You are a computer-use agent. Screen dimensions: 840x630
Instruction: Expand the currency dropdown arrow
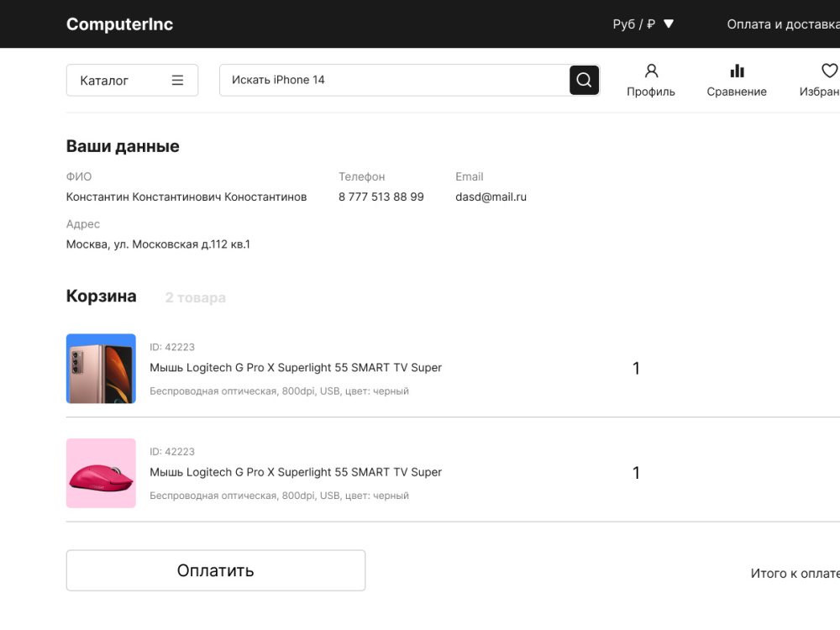(669, 24)
